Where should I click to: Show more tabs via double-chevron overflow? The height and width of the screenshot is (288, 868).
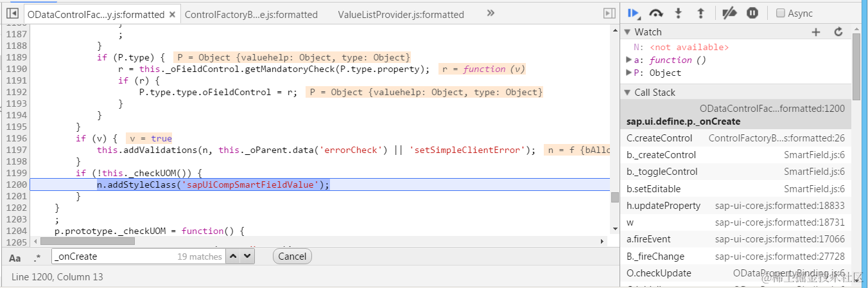[490, 12]
